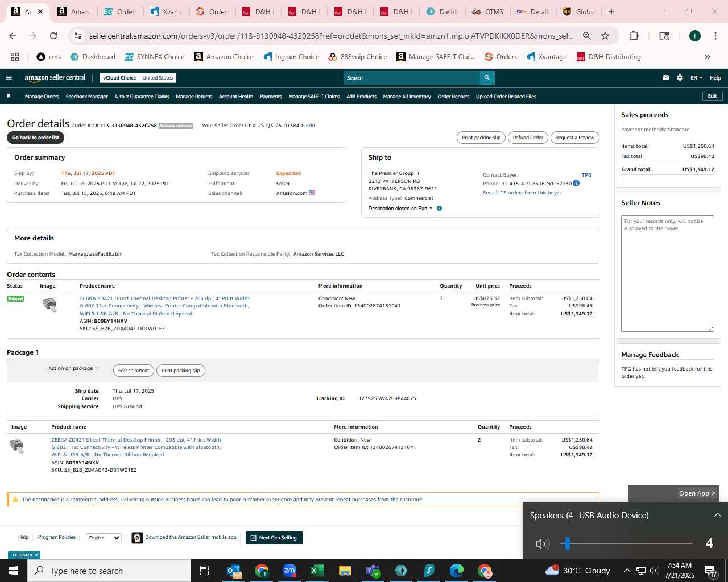Open Excel from the Windows taskbar
This screenshot has height=582, width=728.
point(317,571)
